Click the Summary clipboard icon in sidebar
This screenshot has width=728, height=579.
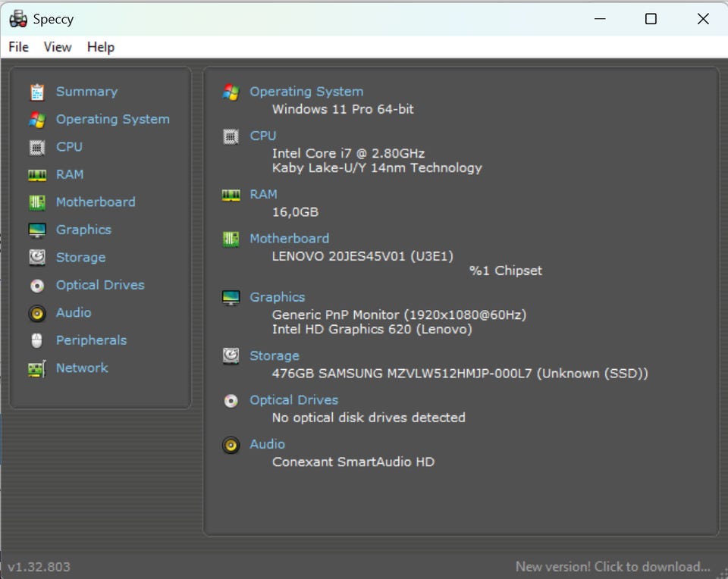pos(36,92)
